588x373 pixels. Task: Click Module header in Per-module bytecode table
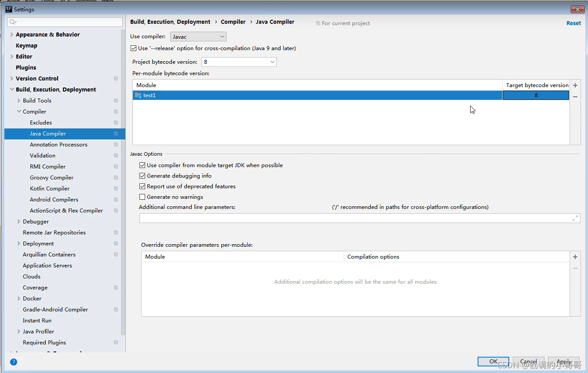(x=318, y=85)
